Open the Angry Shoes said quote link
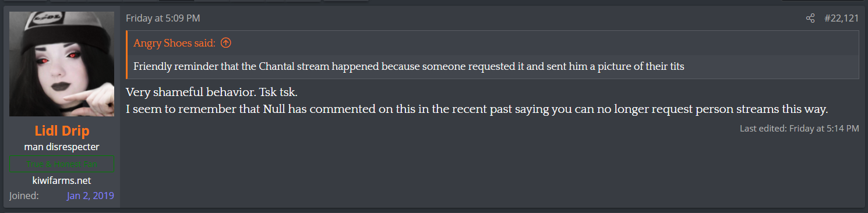Image resolution: width=868 pixels, height=213 pixels. tap(174, 43)
